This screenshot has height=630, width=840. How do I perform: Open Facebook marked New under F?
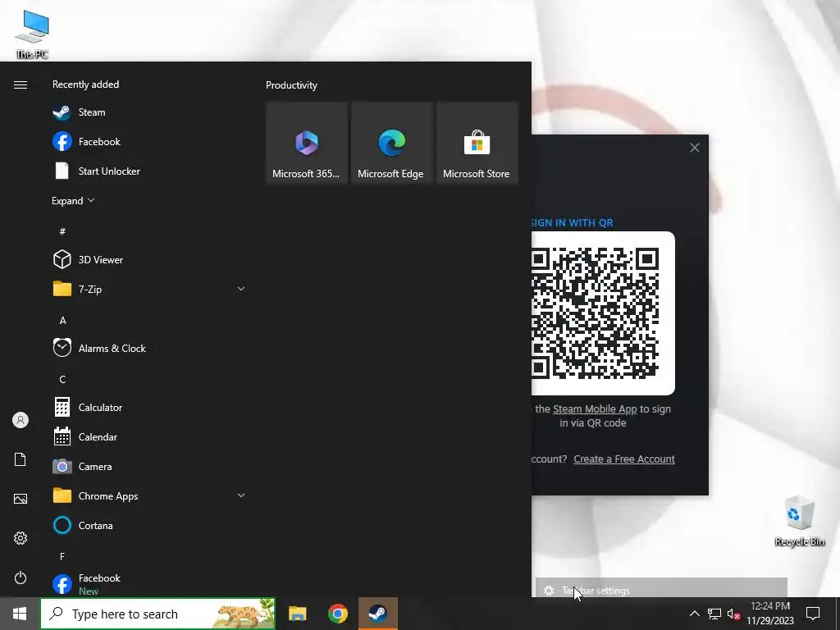click(149, 583)
